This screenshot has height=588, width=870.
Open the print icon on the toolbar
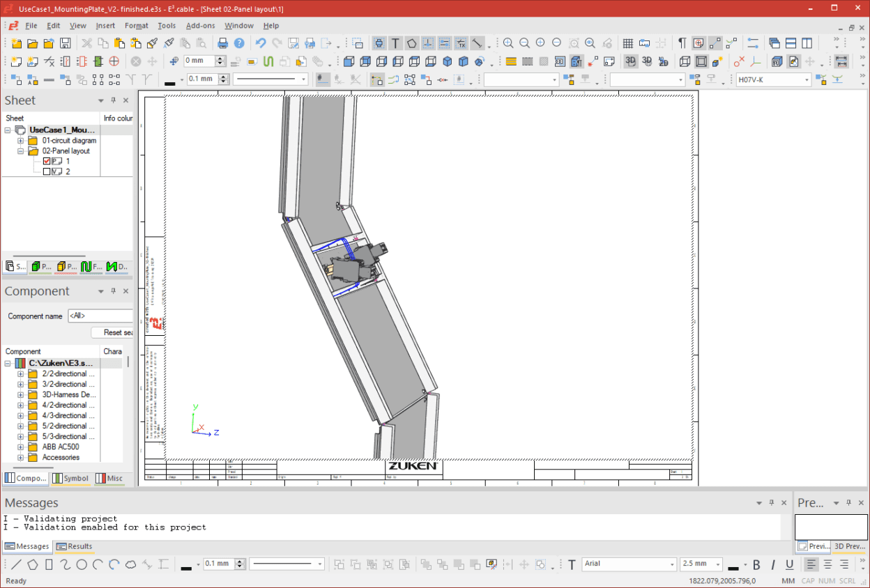(x=222, y=42)
